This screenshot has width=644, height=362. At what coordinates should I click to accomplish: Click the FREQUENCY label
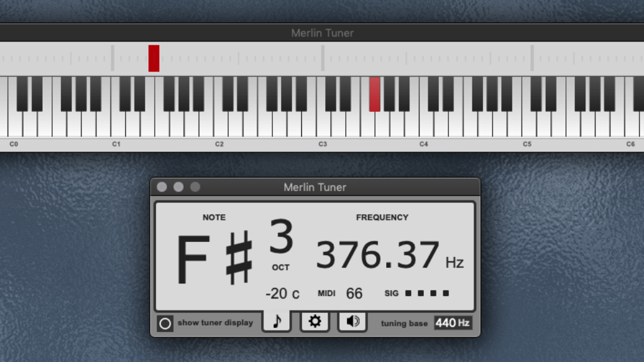tap(384, 217)
